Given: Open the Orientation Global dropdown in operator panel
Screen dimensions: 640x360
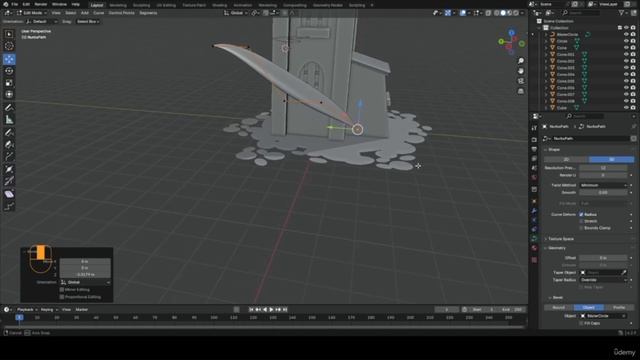Looking at the screenshot, I should coord(85,282).
